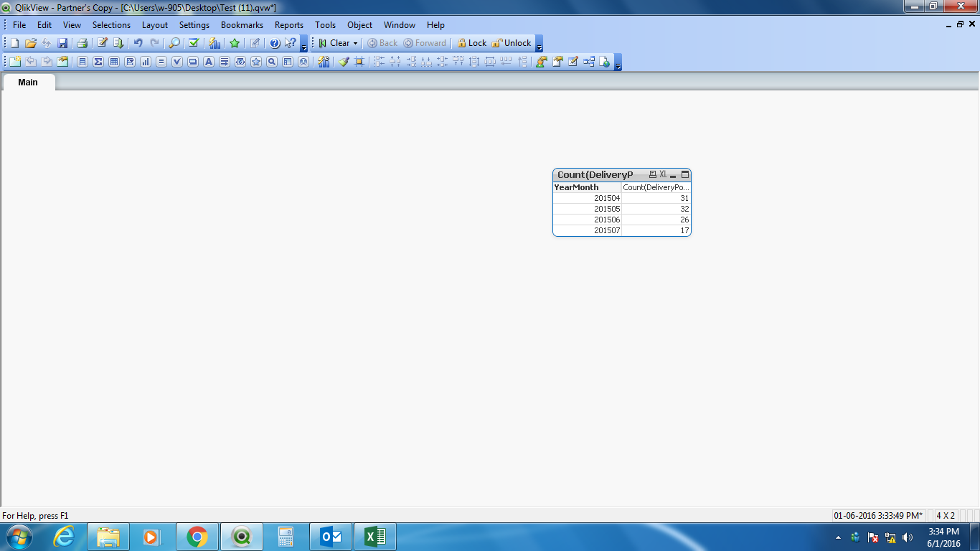Unlock the locked selections
The height and width of the screenshot is (551, 980).
[512, 43]
